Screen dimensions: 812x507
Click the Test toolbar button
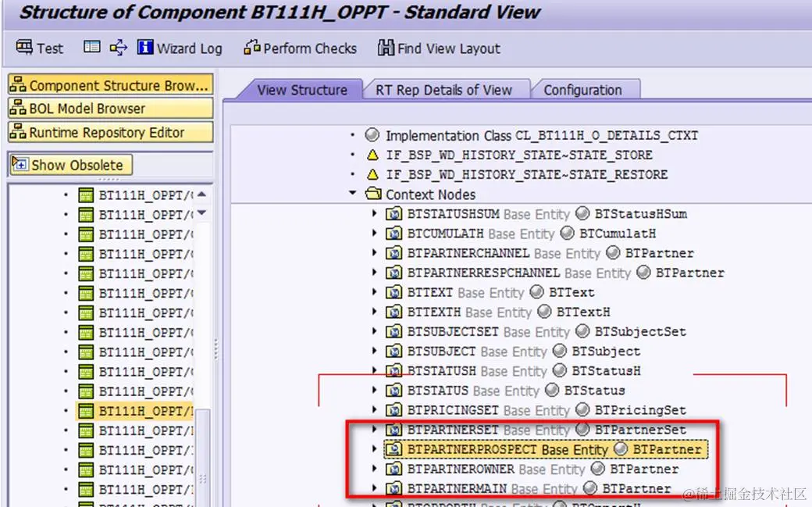click(39, 48)
